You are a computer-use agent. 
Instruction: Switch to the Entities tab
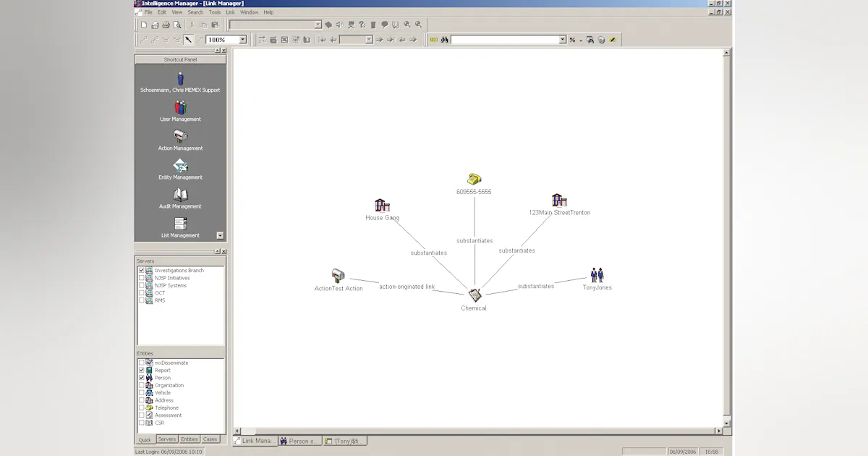(x=190, y=439)
